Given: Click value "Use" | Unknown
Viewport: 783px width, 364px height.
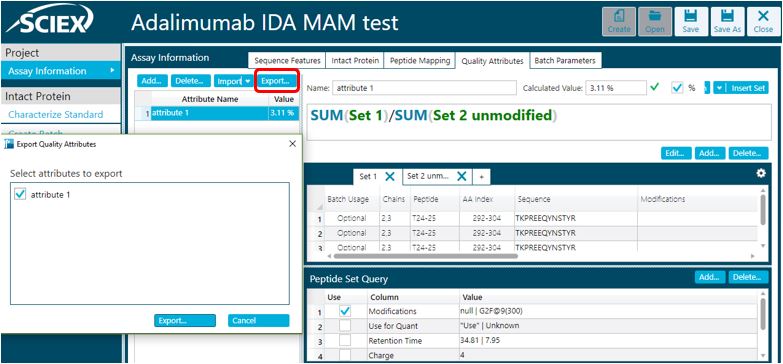Looking at the screenshot, I should click(x=489, y=326).
